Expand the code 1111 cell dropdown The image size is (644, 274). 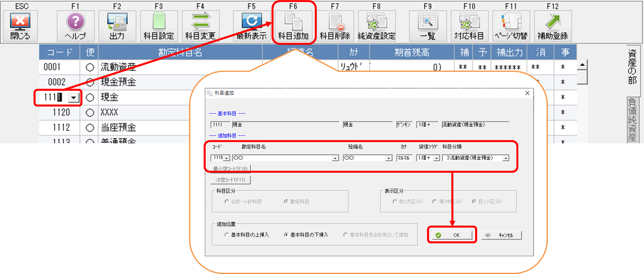click(73, 98)
